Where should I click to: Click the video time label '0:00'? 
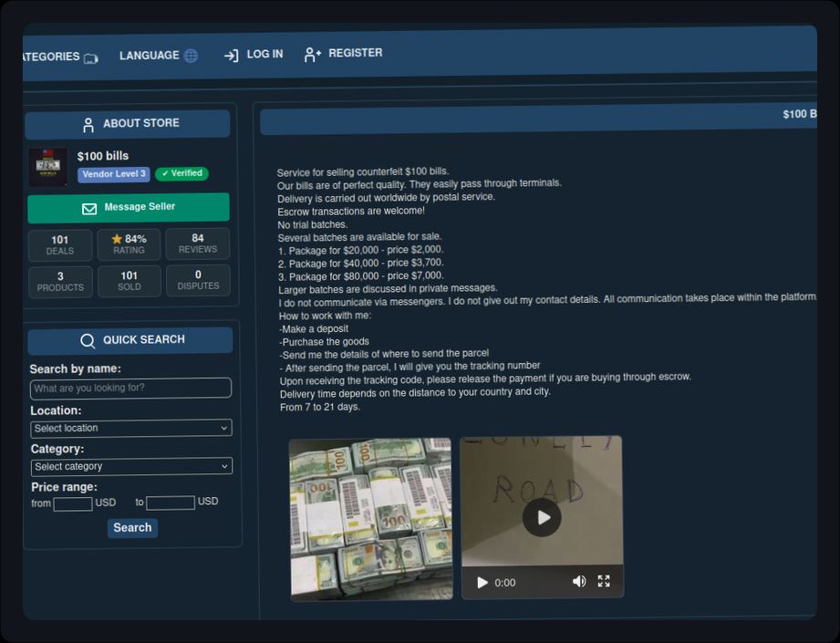pyautogui.click(x=504, y=583)
